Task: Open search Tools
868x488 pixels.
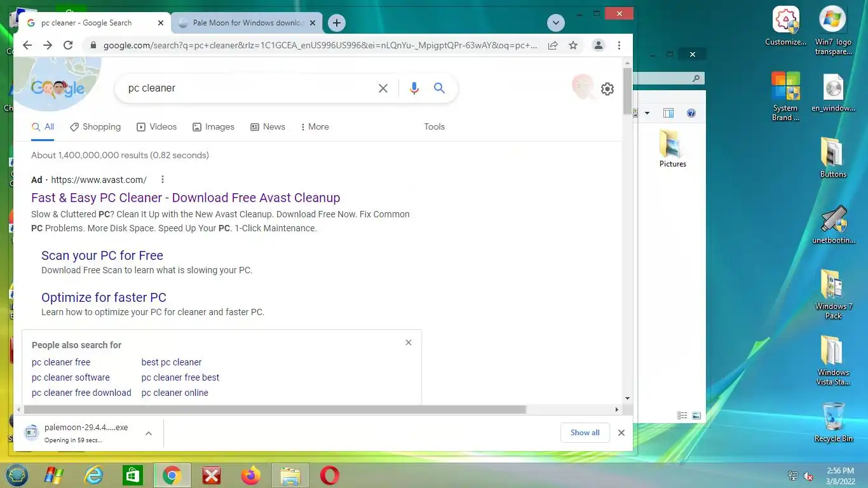Action: [x=434, y=127]
